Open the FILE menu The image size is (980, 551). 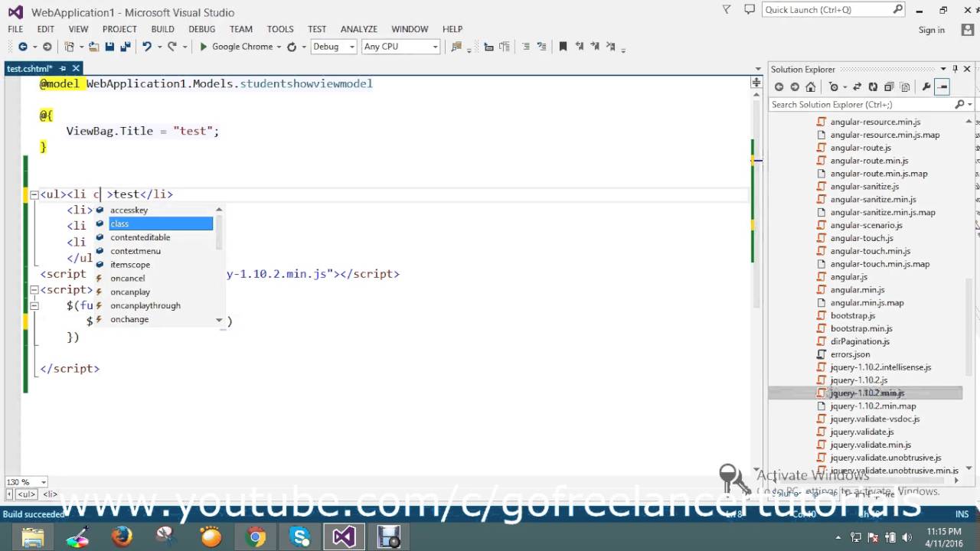15,29
